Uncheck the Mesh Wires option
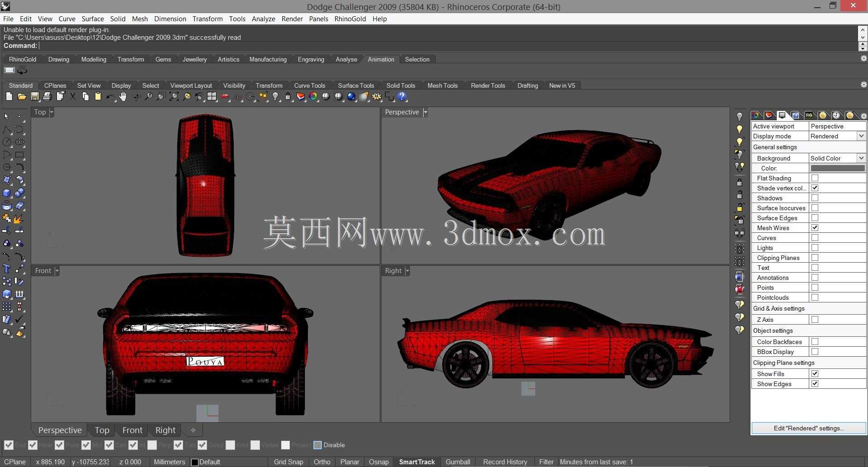This screenshot has height=467, width=868. 815,228
